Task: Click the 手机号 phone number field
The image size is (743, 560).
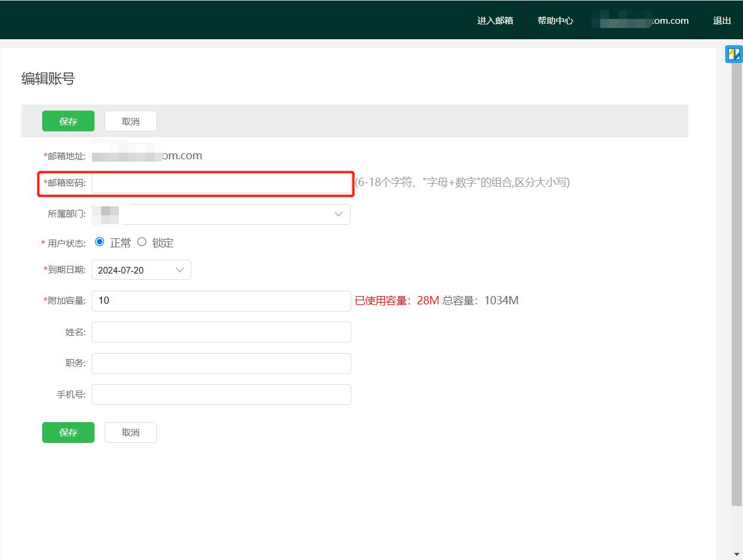Action: coord(221,394)
